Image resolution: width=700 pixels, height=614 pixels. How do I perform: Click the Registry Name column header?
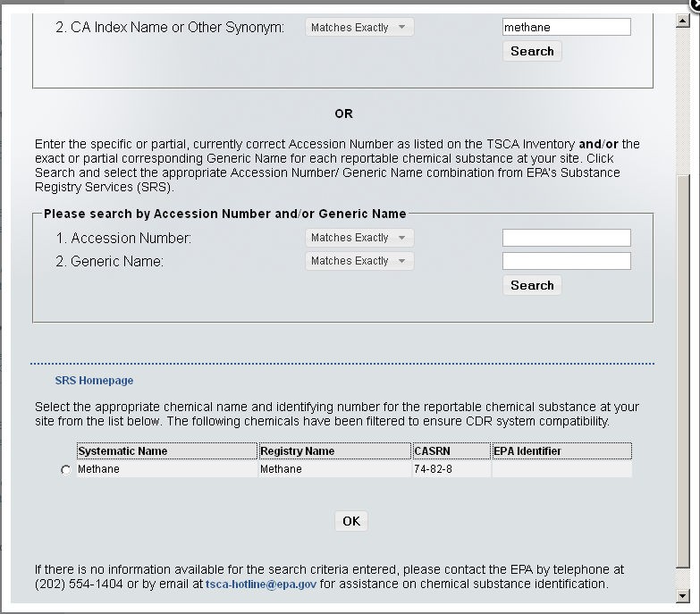tap(297, 451)
